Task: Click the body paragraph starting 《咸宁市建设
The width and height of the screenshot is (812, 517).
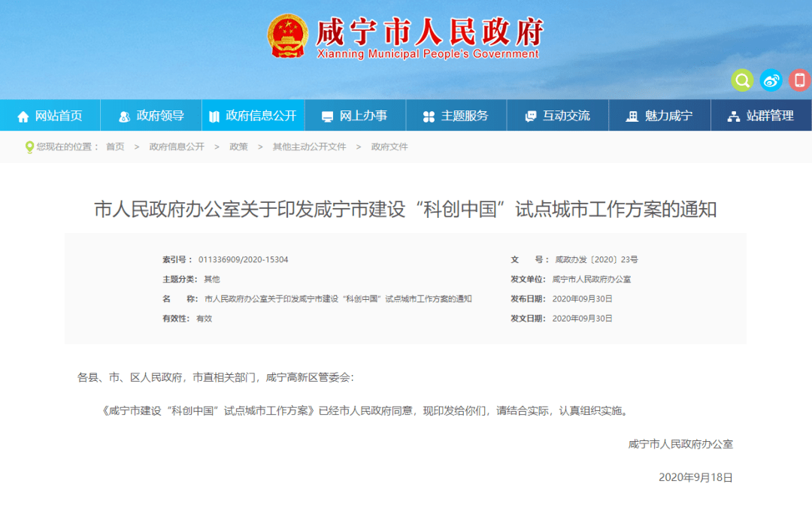Action: 365,411
